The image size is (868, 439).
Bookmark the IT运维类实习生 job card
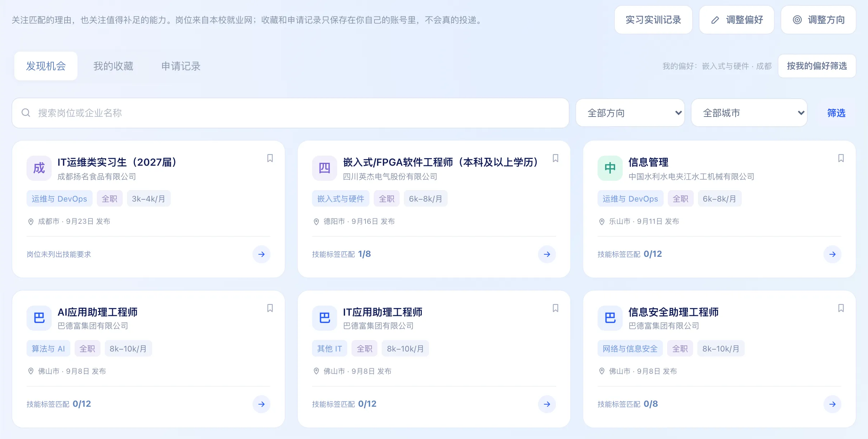pos(270,158)
